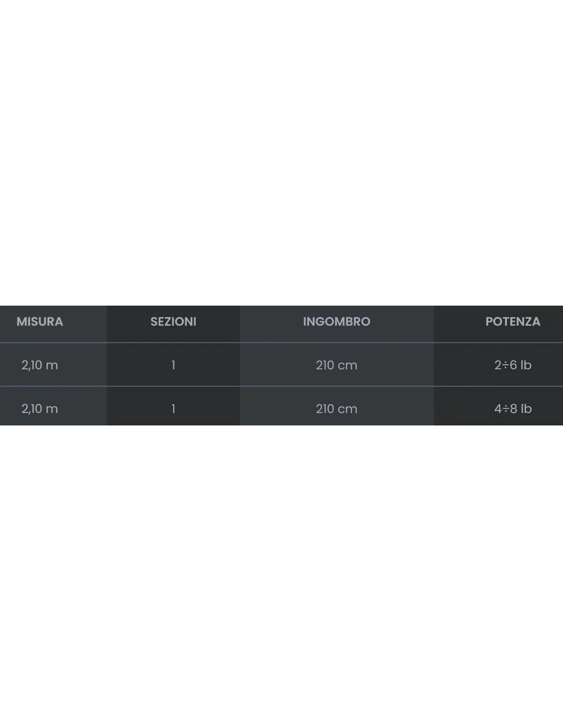Click the first row's 2,10 m value
Screen dimensions: 563x728
(39, 365)
